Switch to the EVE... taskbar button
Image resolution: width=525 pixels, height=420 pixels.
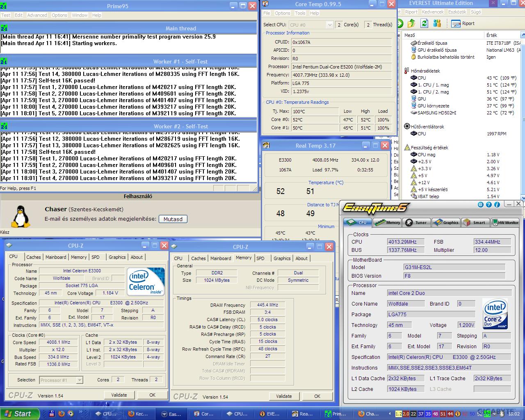[269, 414]
